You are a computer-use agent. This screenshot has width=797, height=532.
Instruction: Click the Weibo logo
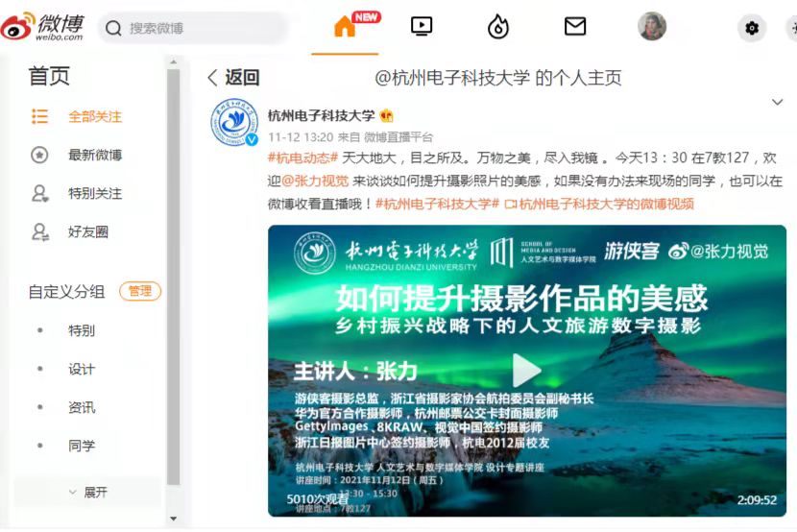click(x=42, y=27)
